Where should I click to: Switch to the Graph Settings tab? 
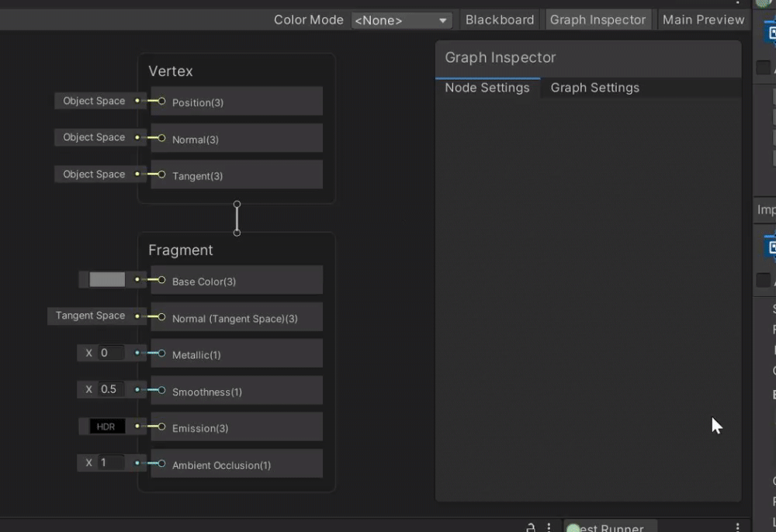pyautogui.click(x=594, y=88)
